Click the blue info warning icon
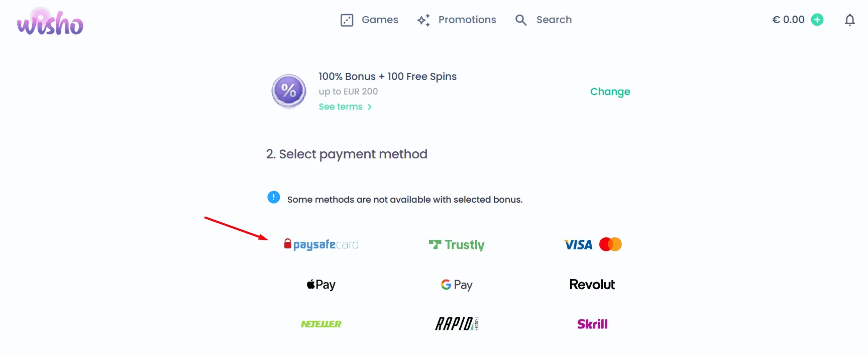 pyautogui.click(x=273, y=197)
